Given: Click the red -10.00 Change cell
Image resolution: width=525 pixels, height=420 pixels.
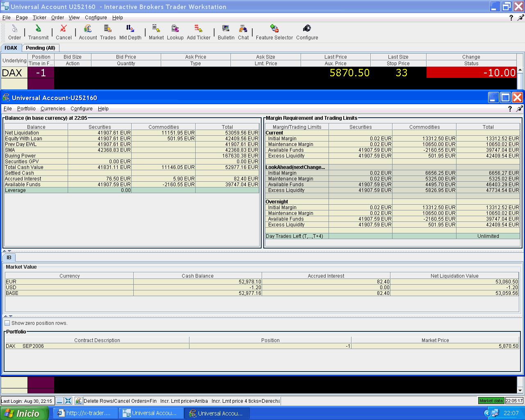Looking at the screenshot, I should pos(471,73).
